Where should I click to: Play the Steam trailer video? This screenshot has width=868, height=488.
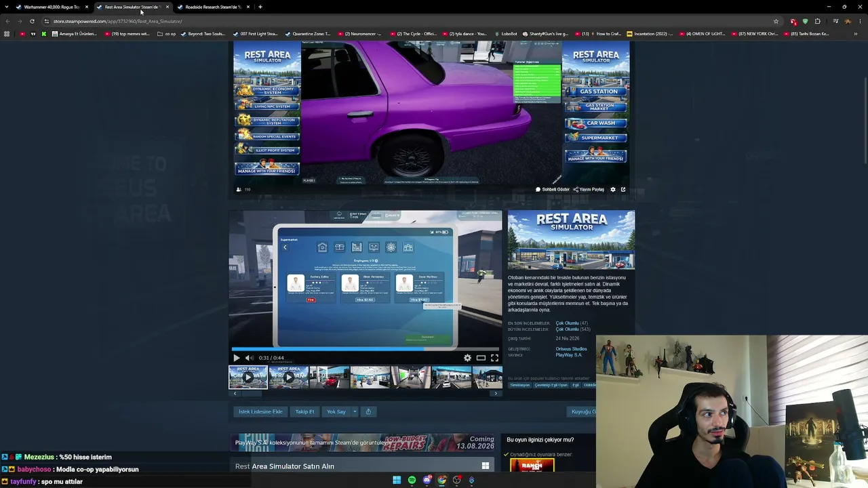pyautogui.click(x=236, y=358)
